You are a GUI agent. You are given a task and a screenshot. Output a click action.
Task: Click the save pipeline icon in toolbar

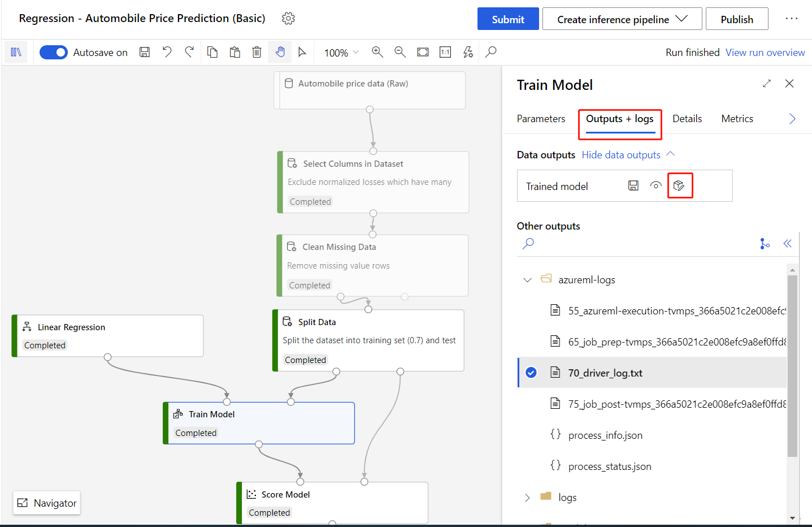pyautogui.click(x=145, y=52)
